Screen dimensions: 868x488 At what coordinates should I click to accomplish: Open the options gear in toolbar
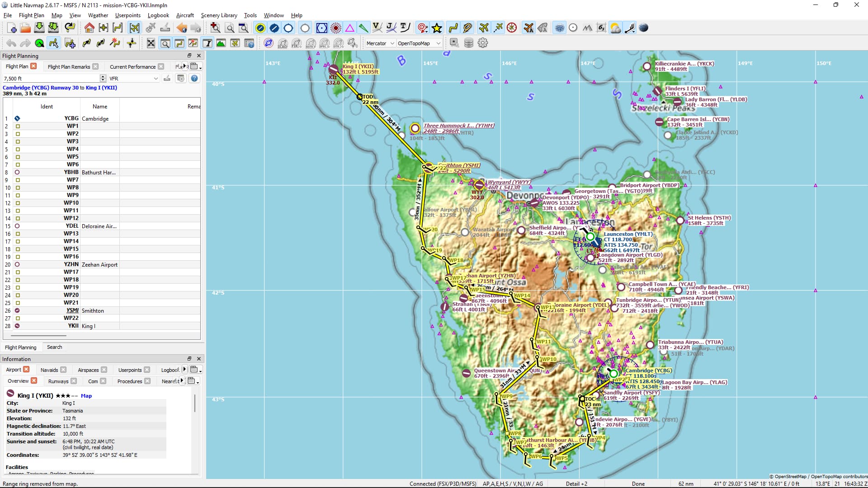(x=483, y=43)
